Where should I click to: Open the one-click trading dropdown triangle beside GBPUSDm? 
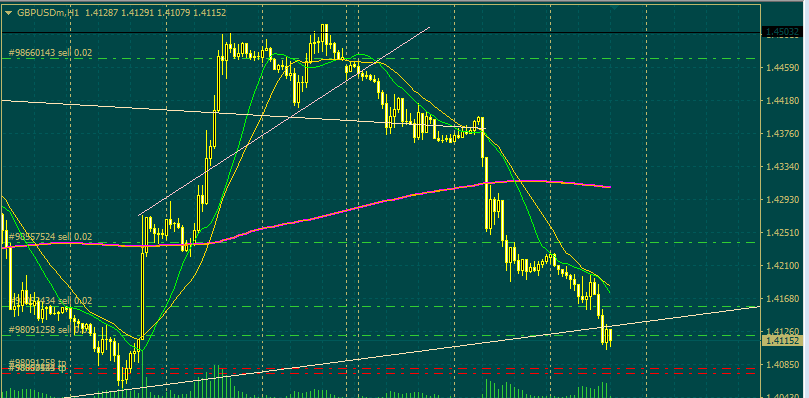pos(8,13)
